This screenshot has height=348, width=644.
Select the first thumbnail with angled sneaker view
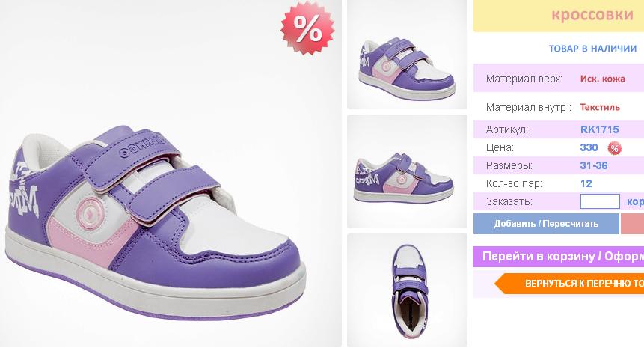coord(407,54)
